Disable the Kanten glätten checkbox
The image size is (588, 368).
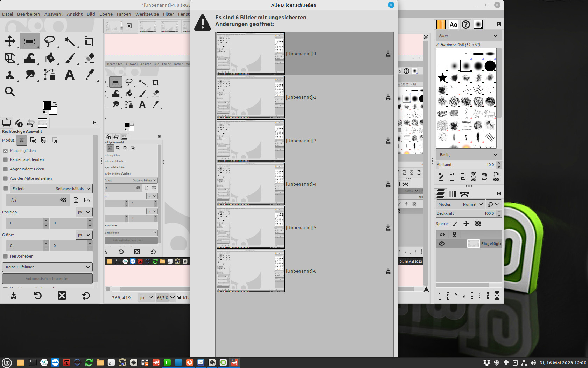click(x=6, y=151)
